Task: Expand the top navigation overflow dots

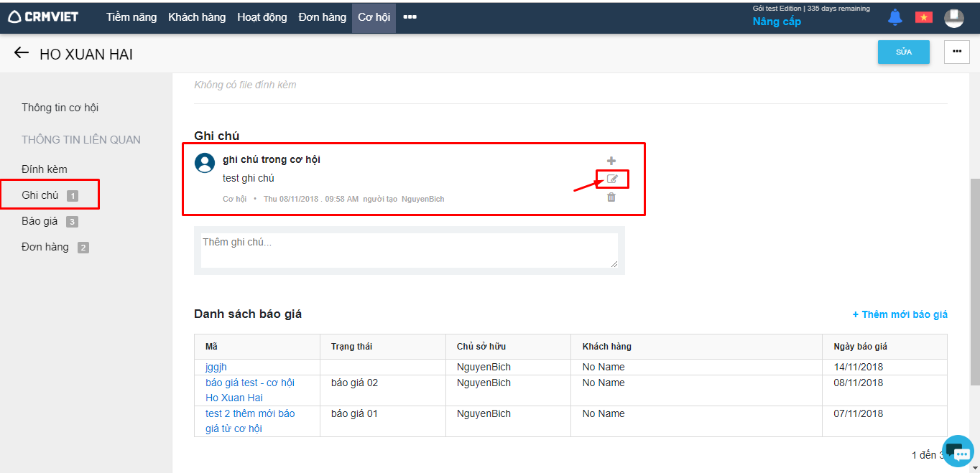Action: click(x=410, y=17)
